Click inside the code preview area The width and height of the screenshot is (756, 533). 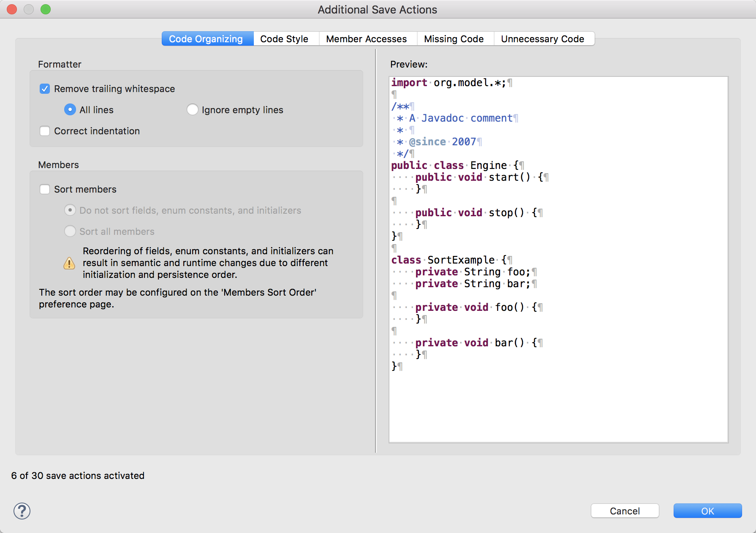(x=558, y=401)
